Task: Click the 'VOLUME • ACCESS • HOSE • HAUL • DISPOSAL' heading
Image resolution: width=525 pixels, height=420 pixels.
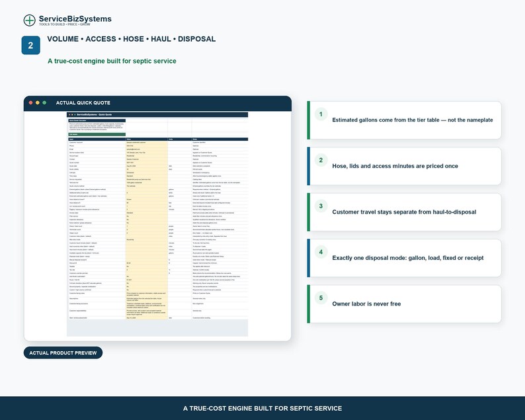Action: point(131,39)
